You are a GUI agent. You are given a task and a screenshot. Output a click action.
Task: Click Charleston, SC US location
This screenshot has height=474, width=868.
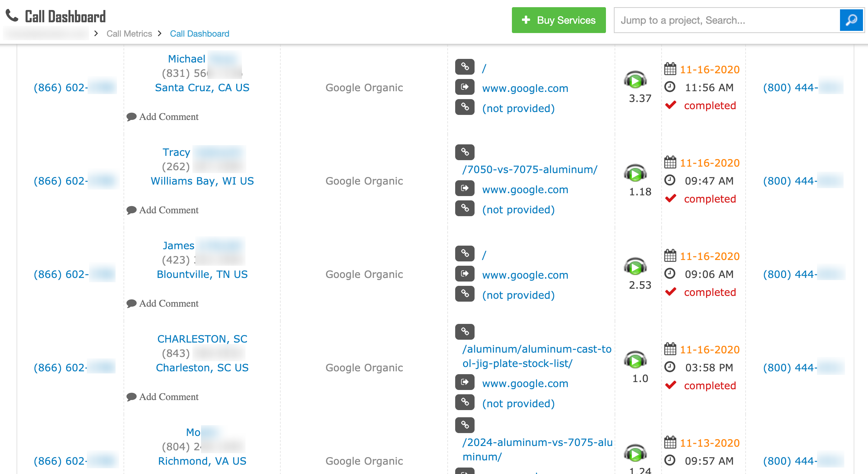pos(202,368)
